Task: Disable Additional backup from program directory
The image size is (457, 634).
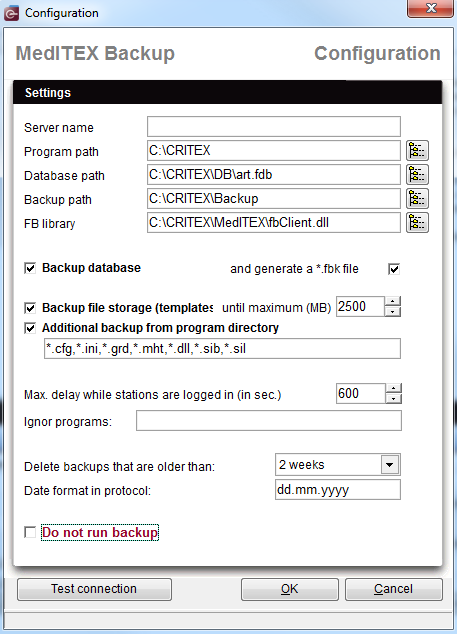Action: pyautogui.click(x=30, y=328)
